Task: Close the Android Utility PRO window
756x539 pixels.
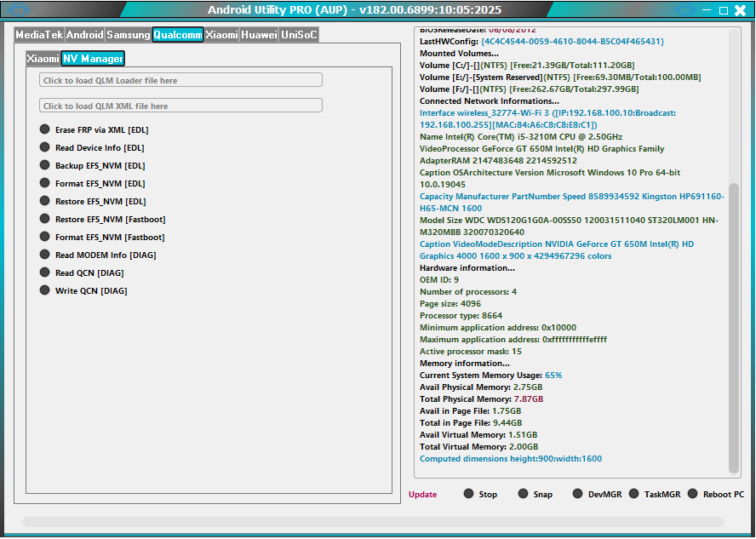Action: click(x=740, y=10)
